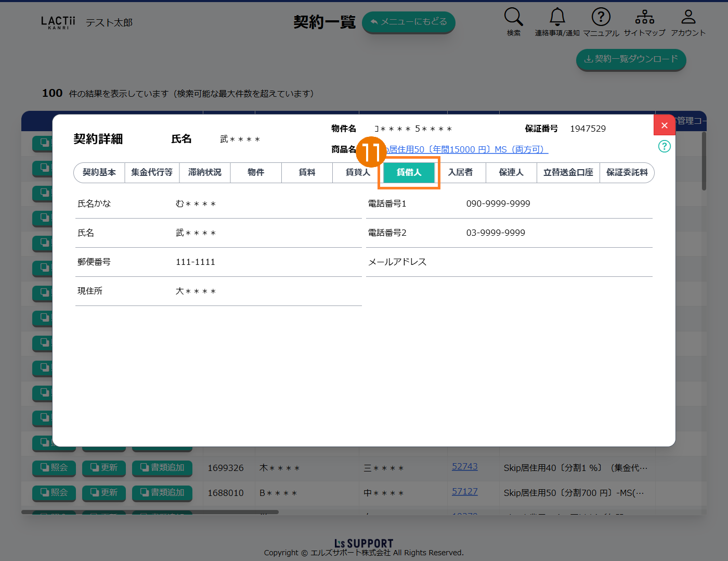View the 立替送金口座 tab
Screen dimensions: 728x561
[568, 172]
